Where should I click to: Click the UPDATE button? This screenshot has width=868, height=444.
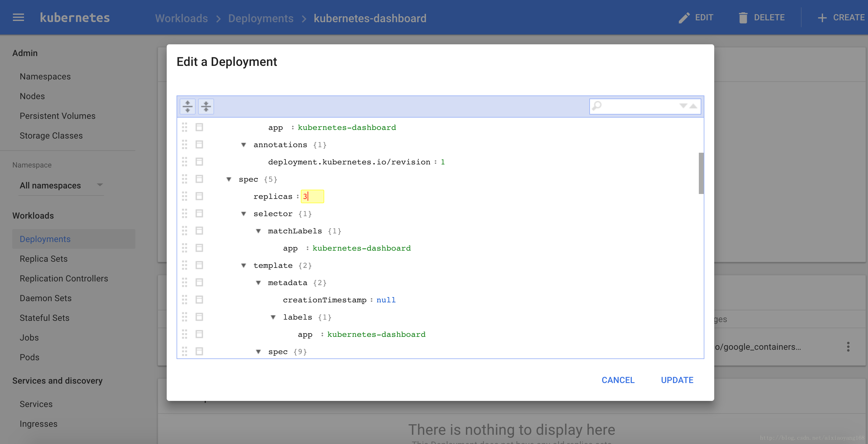pyautogui.click(x=677, y=380)
